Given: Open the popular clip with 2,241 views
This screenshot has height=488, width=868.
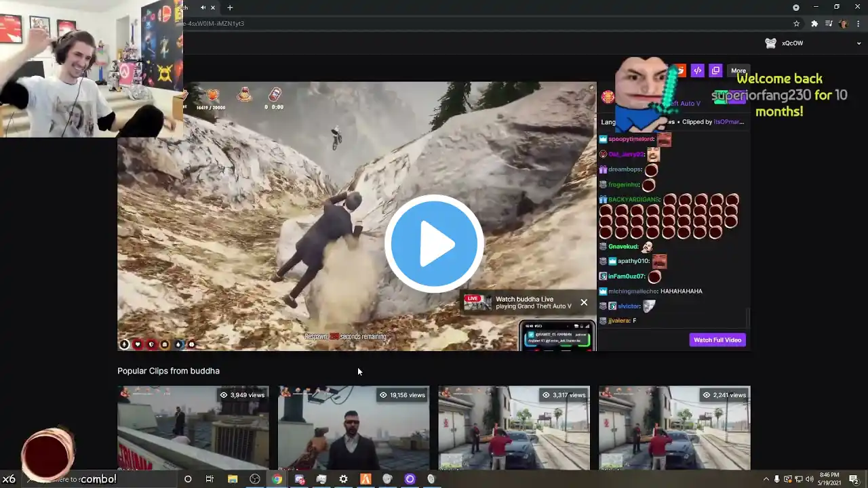Looking at the screenshot, I should tap(675, 428).
